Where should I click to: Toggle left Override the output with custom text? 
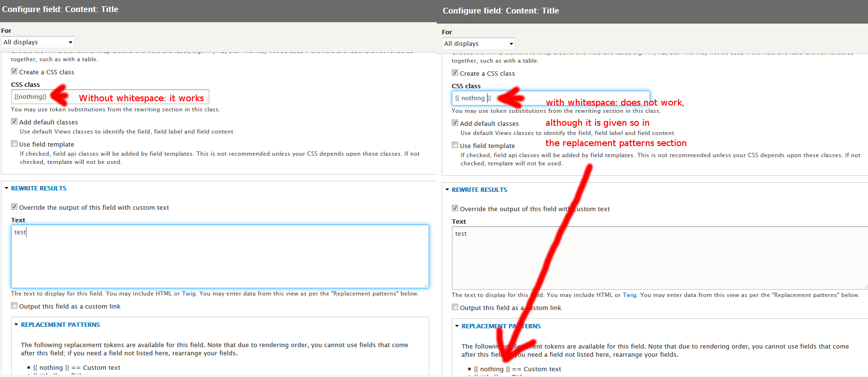pos(14,207)
